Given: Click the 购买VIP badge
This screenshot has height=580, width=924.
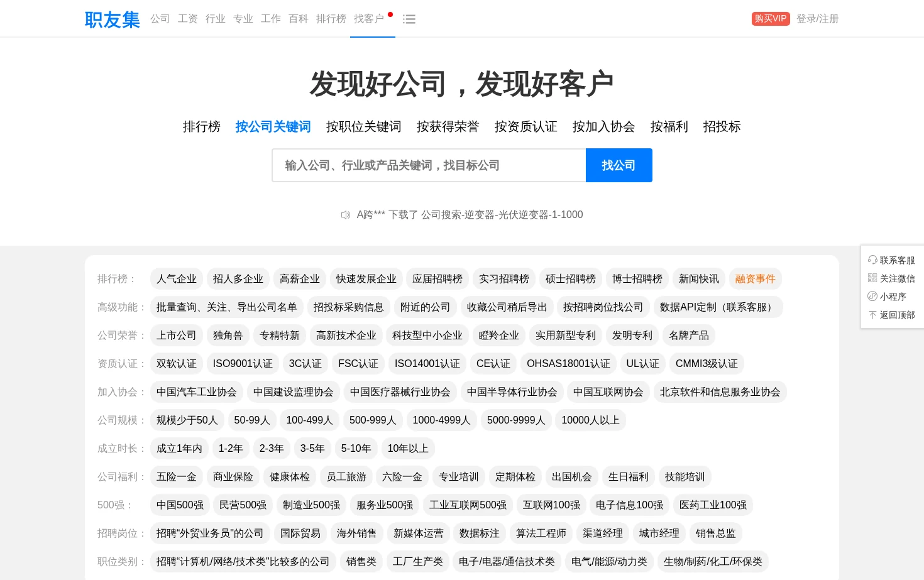Looking at the screenshot, I should click(771, 19).
